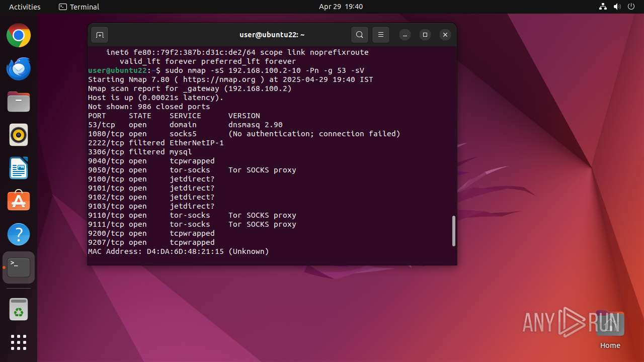Open terminal search
644x362 pixels.
click(x=359, y=35)
